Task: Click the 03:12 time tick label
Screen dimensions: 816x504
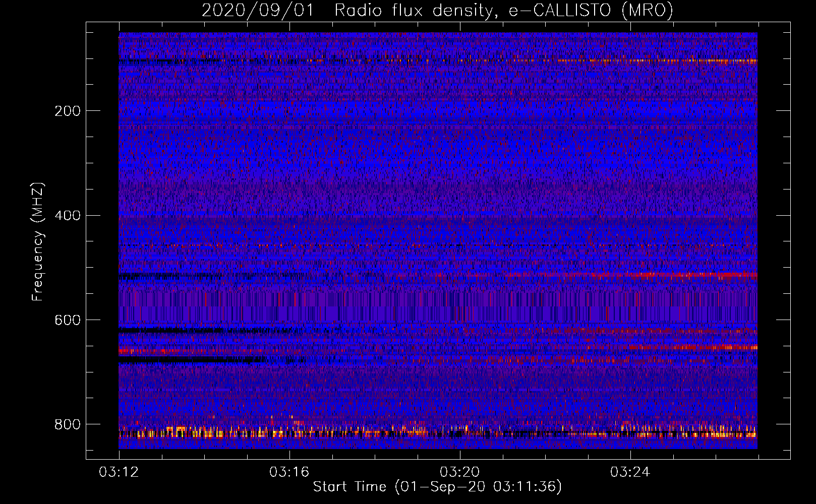Action: tap(119, 472)
